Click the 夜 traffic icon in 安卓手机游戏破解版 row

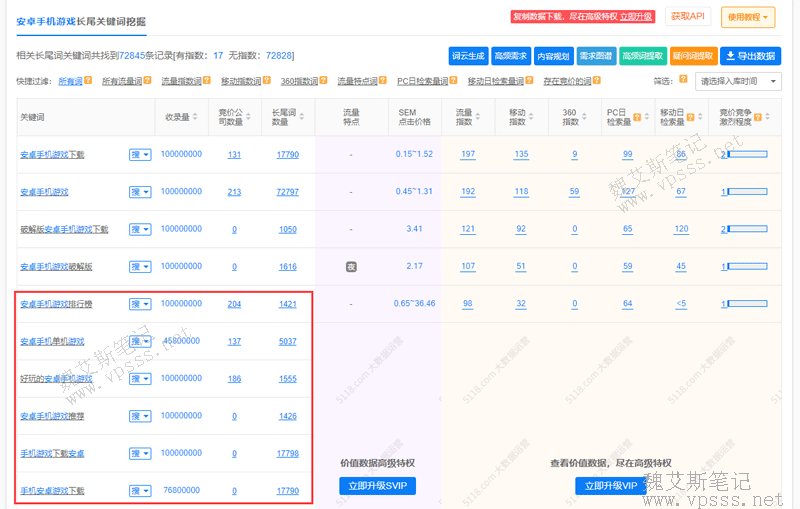351,267
